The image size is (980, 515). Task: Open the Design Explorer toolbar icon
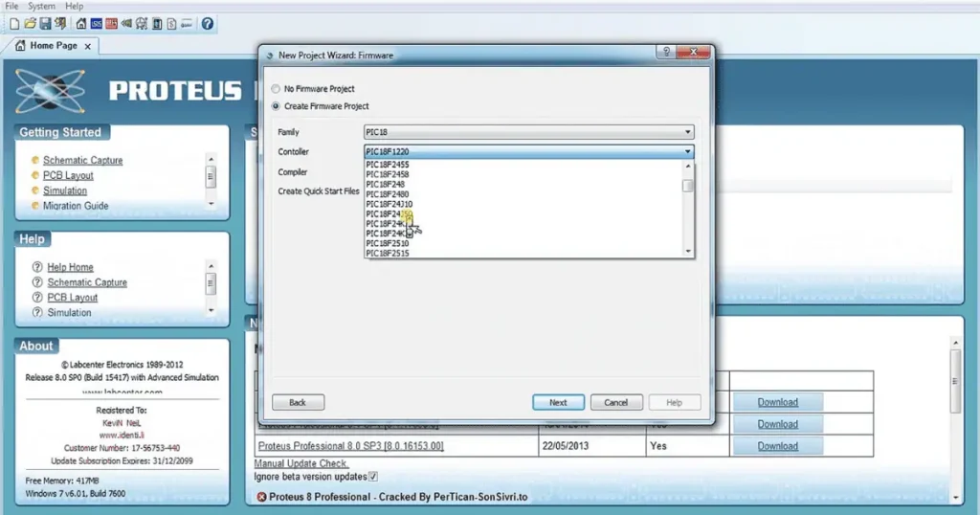tap(157, 24)
